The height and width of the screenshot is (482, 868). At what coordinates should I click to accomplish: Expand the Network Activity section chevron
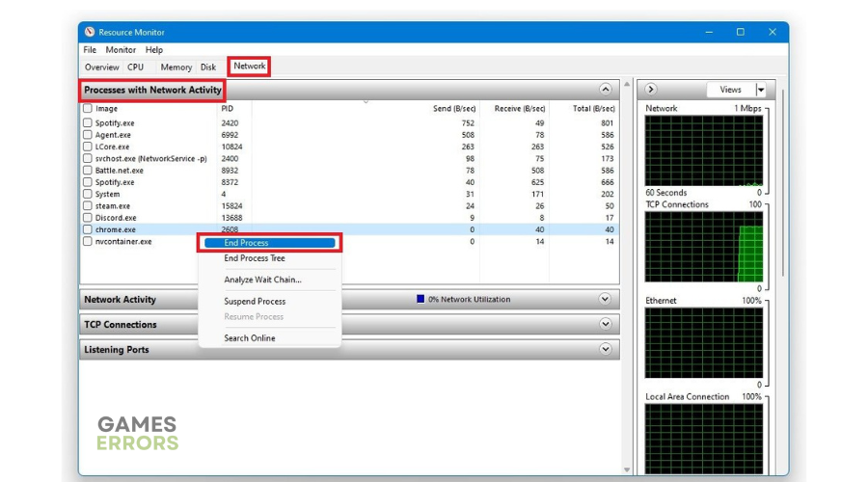tap(605, 300)
